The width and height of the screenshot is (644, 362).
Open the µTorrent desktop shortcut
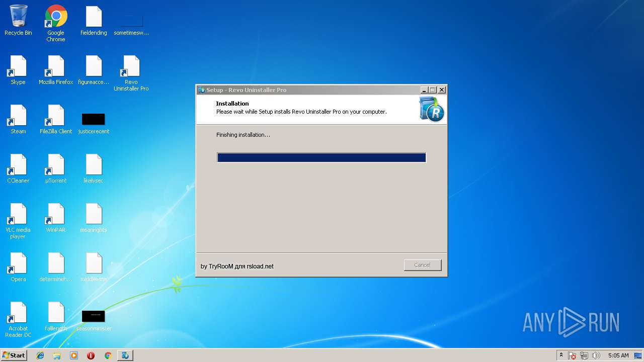(56, 169)
